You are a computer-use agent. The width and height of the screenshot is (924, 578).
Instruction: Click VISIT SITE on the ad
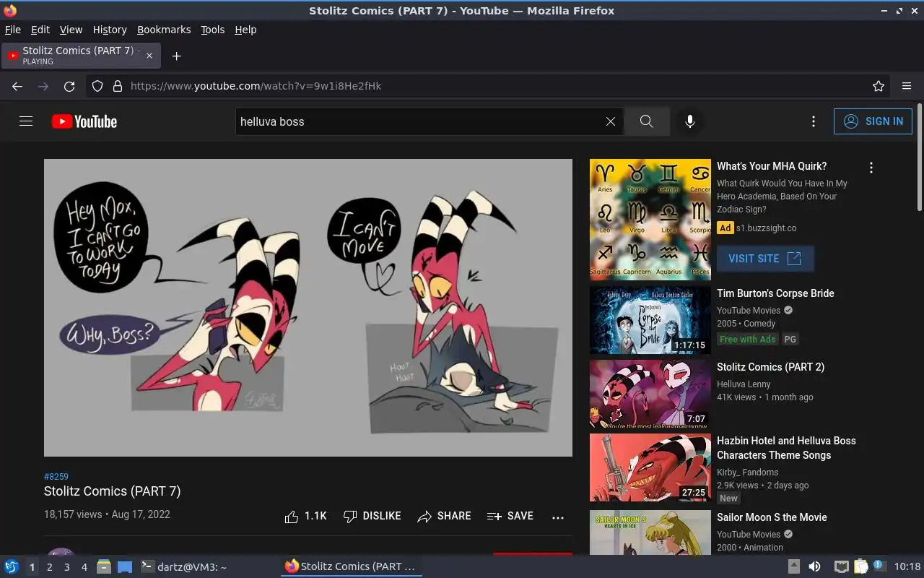[x=765, y=259]
